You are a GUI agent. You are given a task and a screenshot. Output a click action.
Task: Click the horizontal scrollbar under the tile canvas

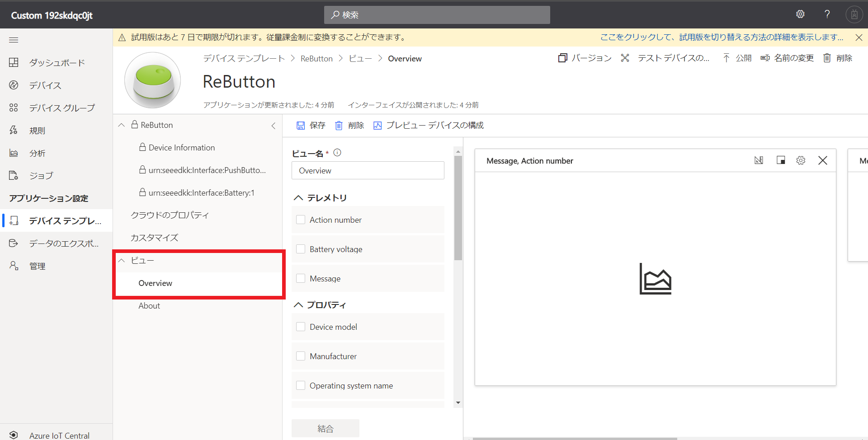tap(575, 438)
